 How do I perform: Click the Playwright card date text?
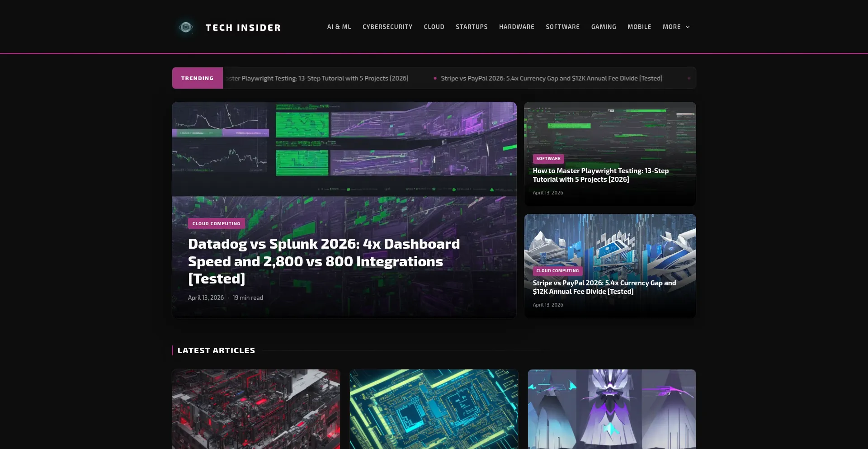click(x=548, y=193)
